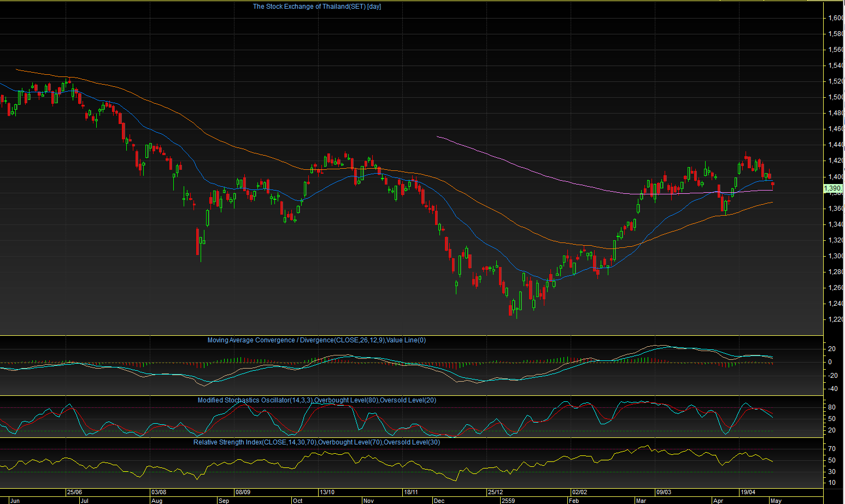The image size is (845, 504).
Task: Click the Mar month label on time axis
Action: tap(641, 501)
